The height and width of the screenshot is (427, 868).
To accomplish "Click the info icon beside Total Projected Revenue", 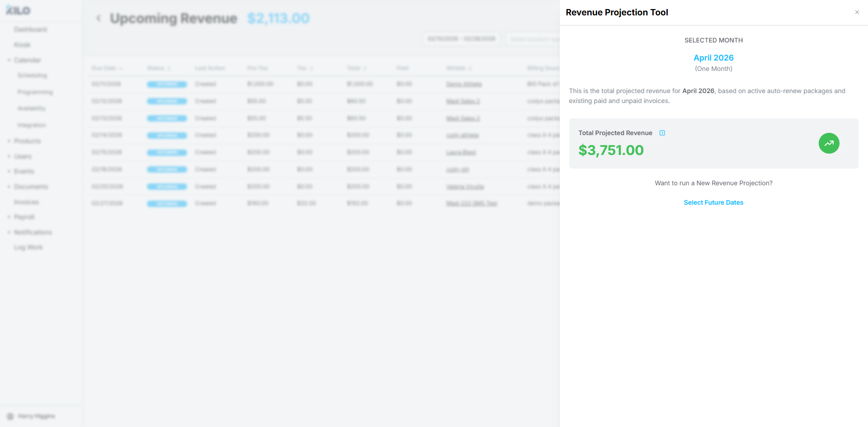I will coord(662,133).
